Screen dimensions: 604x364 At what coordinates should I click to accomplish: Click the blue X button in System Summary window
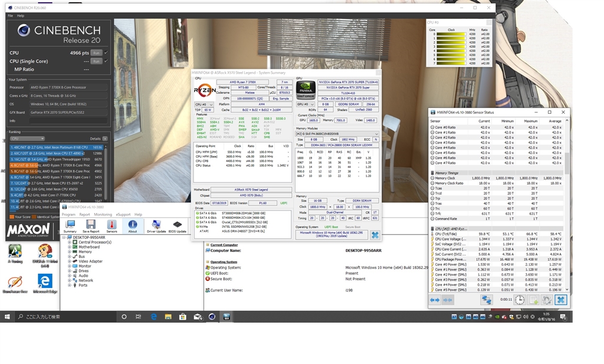375,235
